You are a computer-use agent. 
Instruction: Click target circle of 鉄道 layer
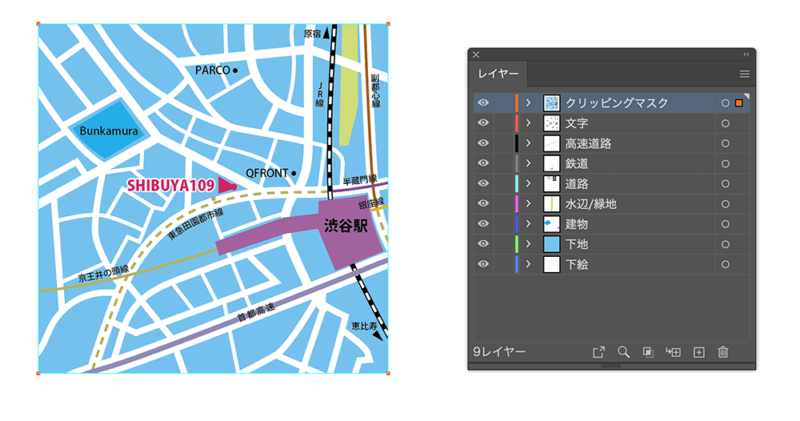click(x=725, y=164)
